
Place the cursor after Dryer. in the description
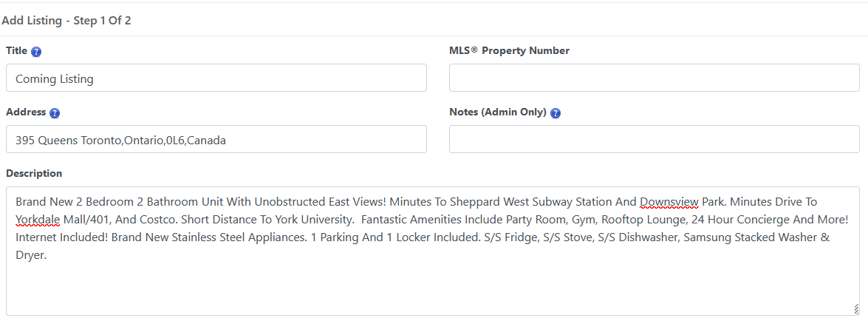tap(49, 255)
